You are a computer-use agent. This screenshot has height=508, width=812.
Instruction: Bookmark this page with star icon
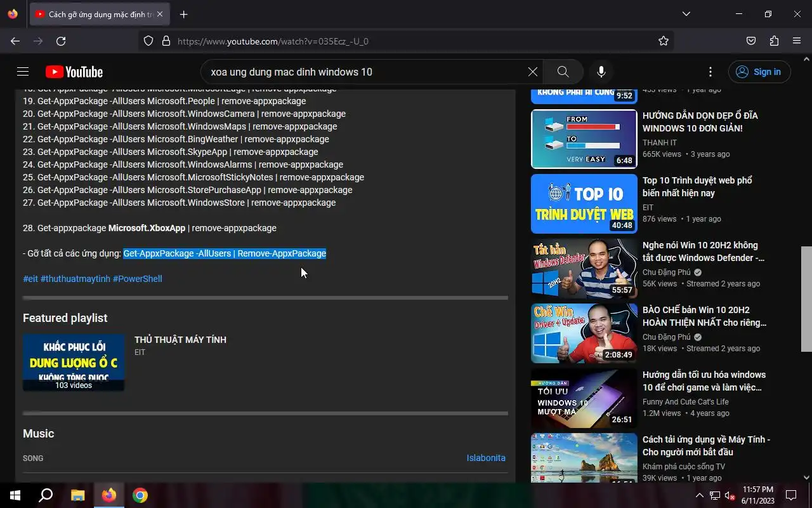(664, 41)
